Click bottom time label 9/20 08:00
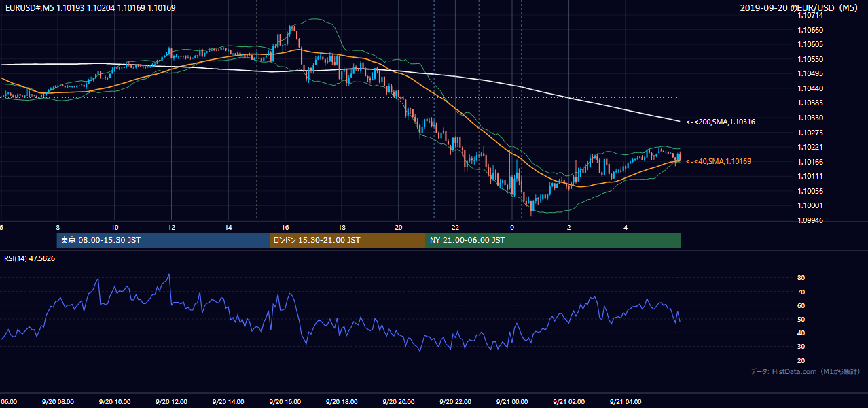868x408 pixels. click(57, 402)
